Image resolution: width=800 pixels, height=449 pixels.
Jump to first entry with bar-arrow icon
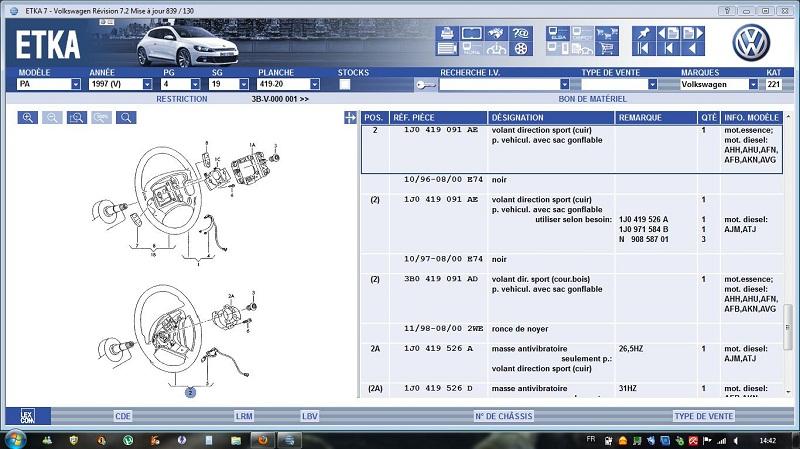coord(644,48)
